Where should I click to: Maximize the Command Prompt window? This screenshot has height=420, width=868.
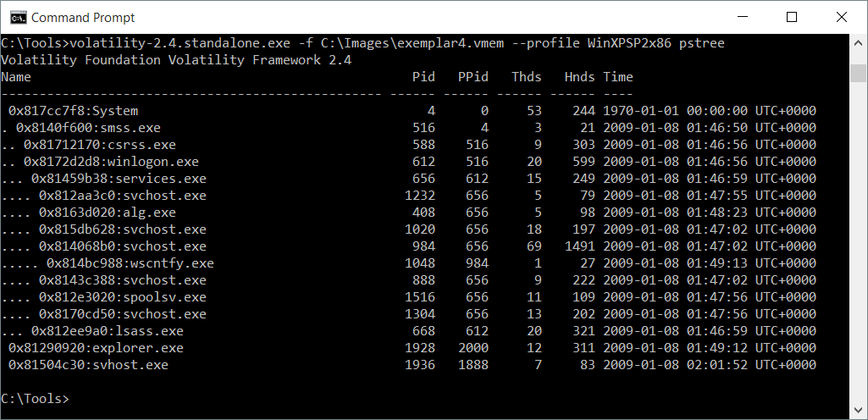click(792, 17)
